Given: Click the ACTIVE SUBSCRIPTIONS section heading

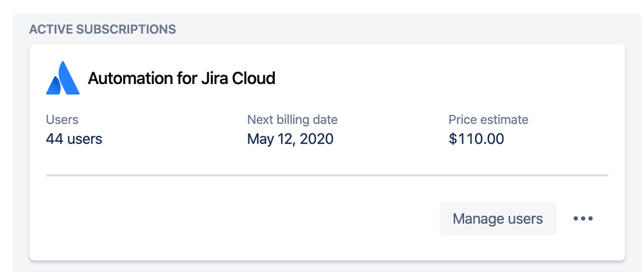Looking at the screenshot, I should [x=103, y=29].
